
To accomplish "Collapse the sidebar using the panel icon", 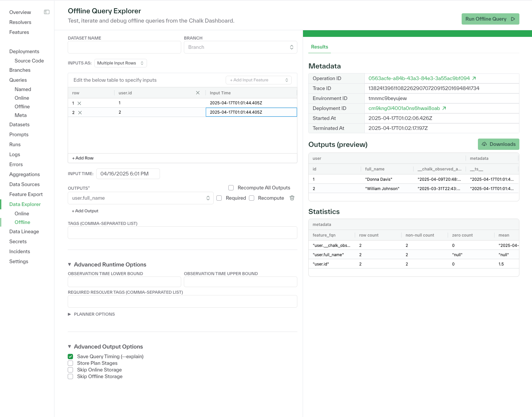I will point(46,12).
